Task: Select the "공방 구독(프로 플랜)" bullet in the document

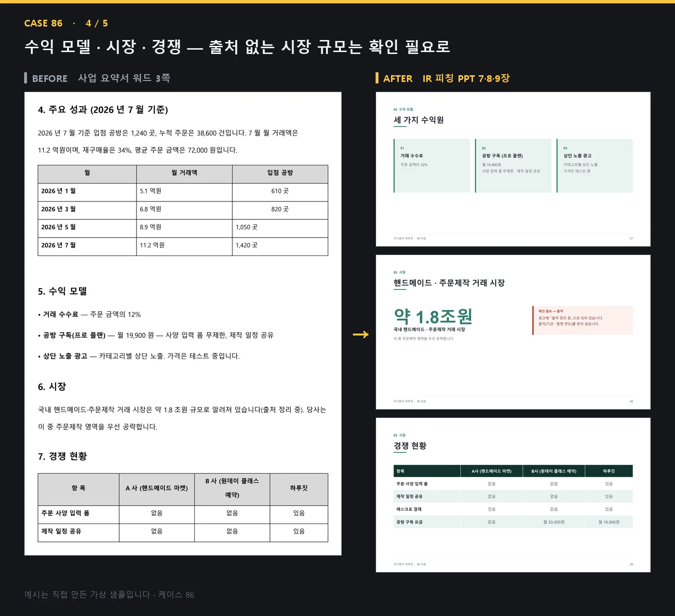Action: 155,335
